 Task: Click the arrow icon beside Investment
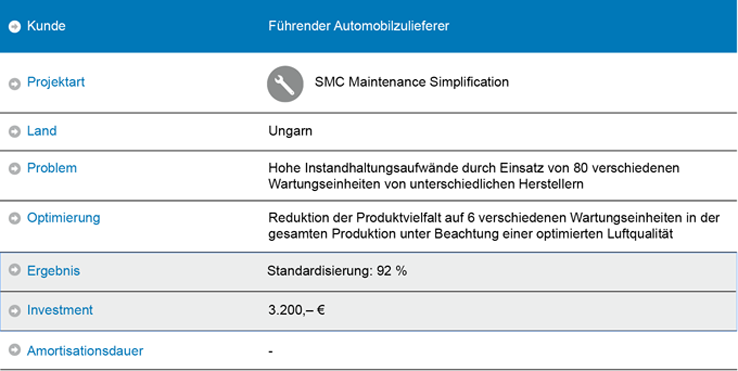(x=15, y=311)
